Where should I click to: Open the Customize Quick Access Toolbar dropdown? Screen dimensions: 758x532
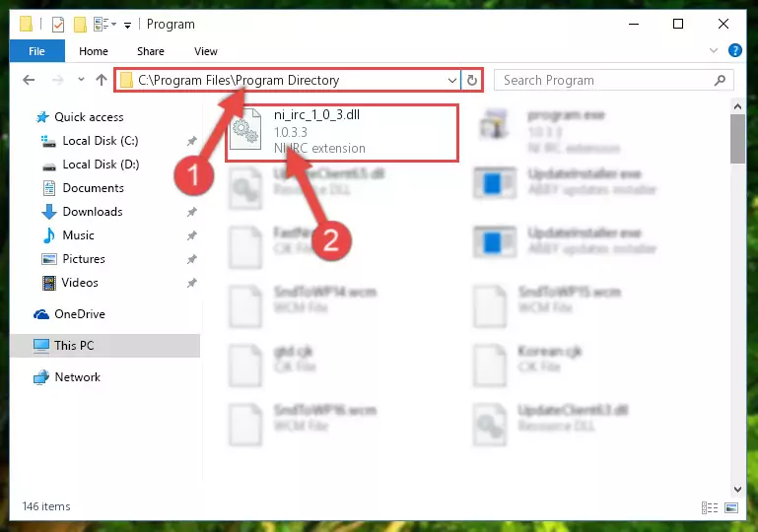click(x=127, y=26)
